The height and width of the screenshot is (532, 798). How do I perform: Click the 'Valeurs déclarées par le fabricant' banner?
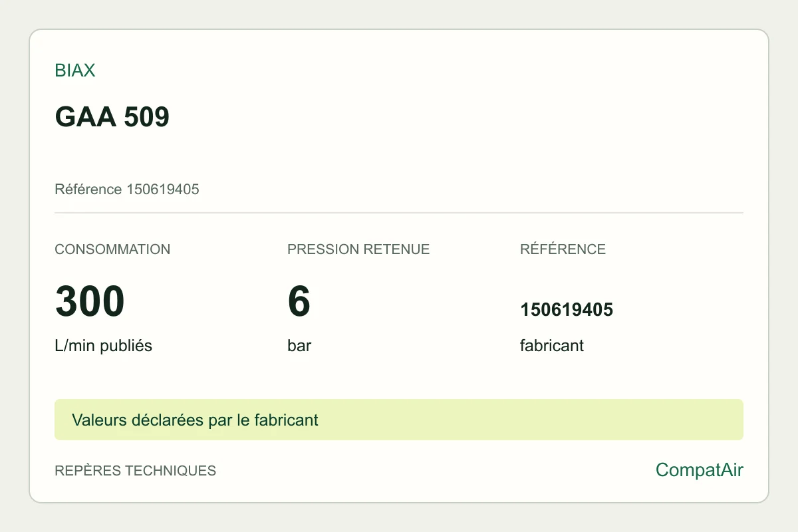tap(399, 420)
